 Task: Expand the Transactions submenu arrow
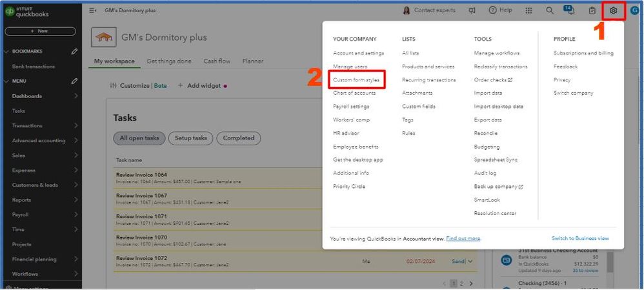pos(76,125)
